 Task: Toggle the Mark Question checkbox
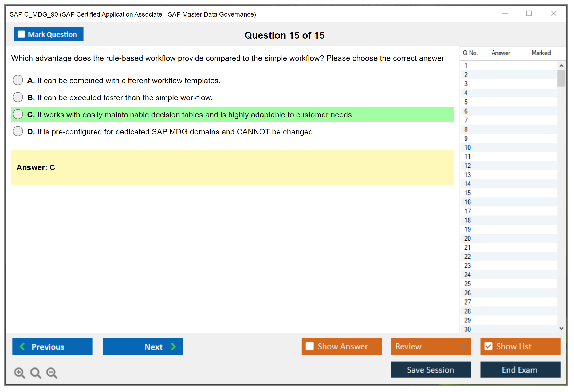tap(21, 34)
